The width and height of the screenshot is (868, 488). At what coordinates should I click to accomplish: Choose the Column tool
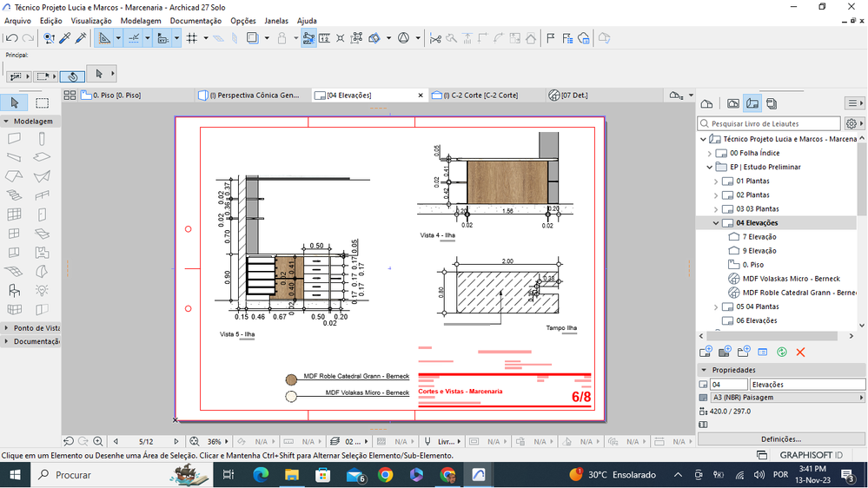pos(42,138)
